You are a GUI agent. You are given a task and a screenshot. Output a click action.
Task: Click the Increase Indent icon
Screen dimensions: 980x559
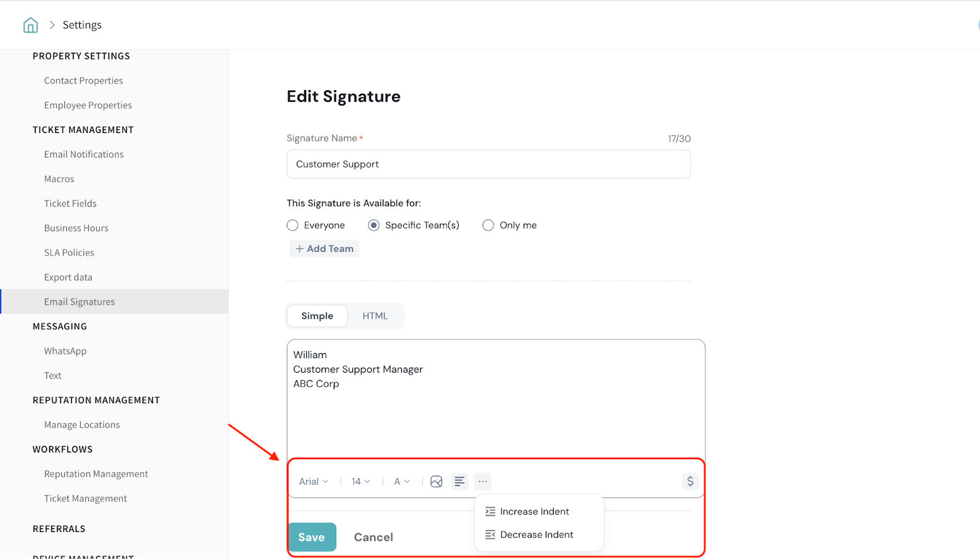pyautogui.click(x=490, y=511)
